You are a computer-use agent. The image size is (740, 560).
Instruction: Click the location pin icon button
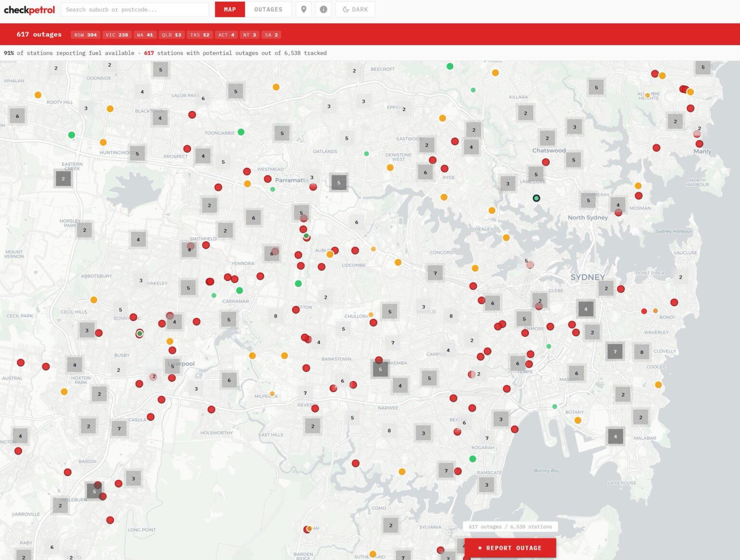(x=304, y=10)
